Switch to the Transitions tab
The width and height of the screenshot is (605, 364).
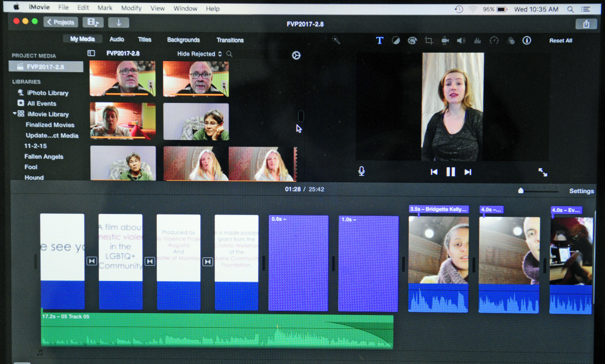pyautogui.click(x=230, y=40)
